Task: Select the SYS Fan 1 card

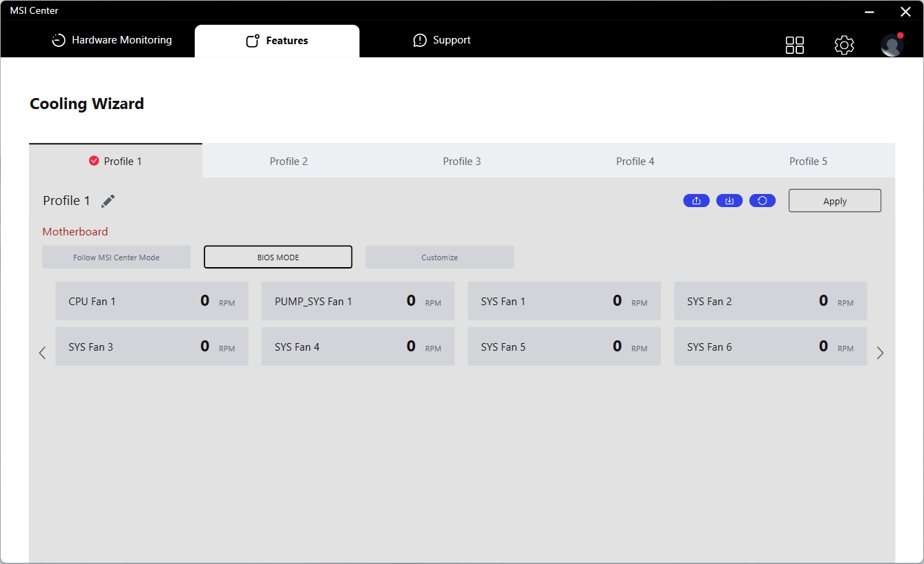Action: tap(564, 301)
